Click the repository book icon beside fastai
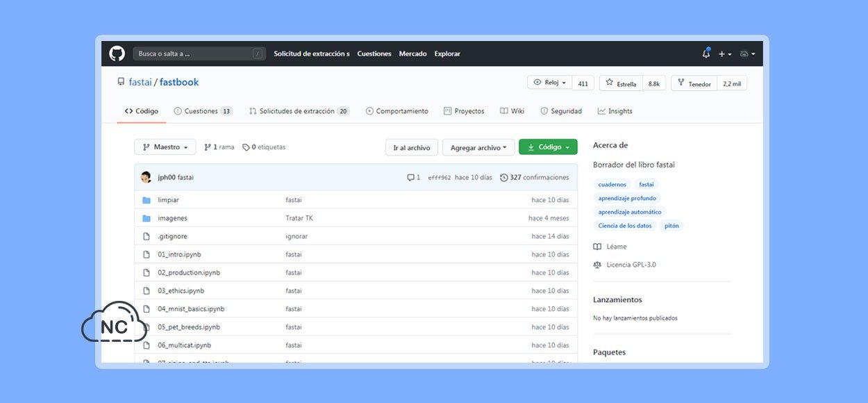 [x=121, y=82]
